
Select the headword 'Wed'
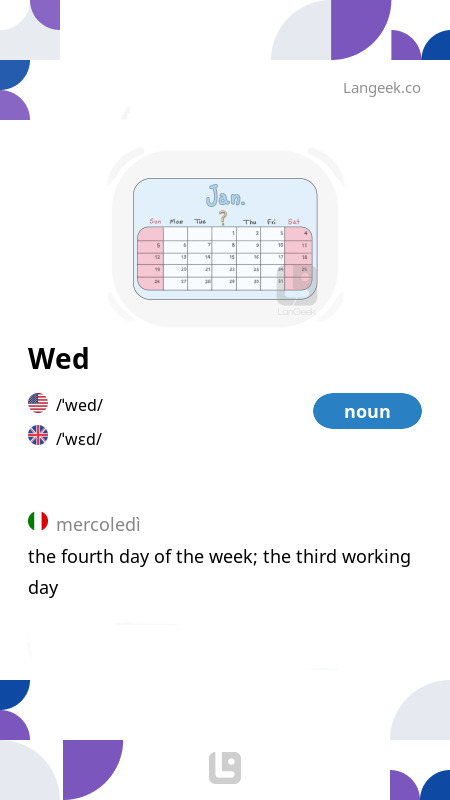(59, 359)
